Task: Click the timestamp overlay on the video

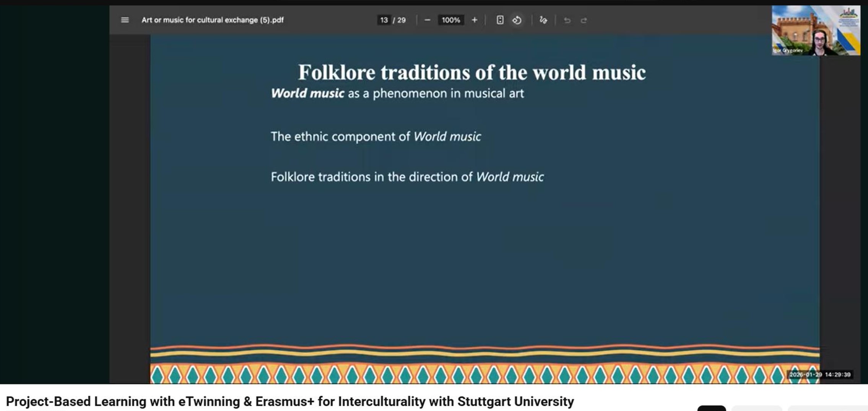Action: (820, 374)
